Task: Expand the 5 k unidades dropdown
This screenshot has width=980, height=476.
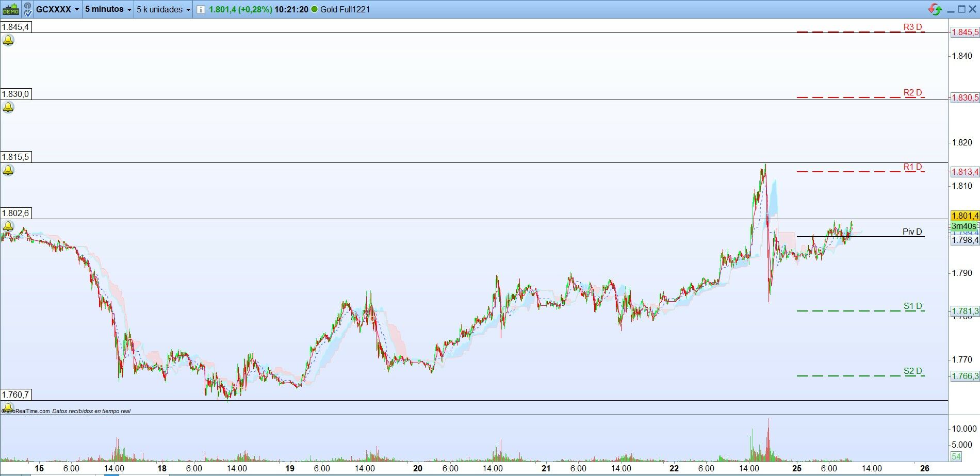Action: tap(163, 9)
